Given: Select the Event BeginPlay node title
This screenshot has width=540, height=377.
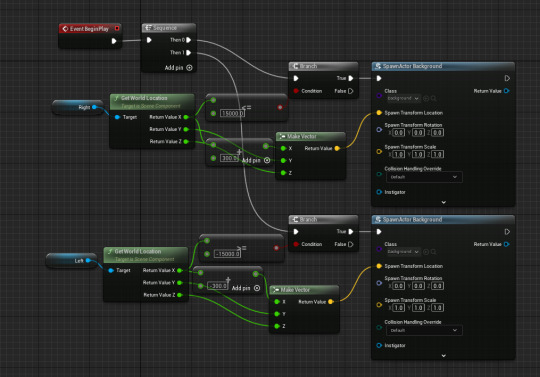Looking at the screenshot, I should pos(89,29).
